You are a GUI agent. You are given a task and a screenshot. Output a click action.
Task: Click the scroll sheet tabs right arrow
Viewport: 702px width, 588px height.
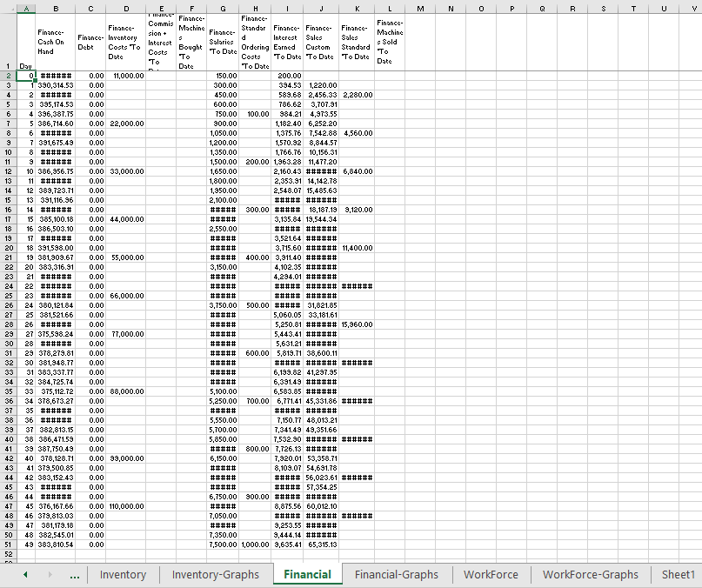tap(50, 574)
